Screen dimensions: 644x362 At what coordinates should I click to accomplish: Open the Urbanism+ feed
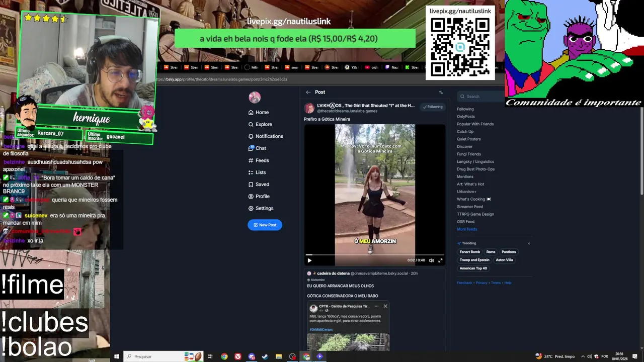tap(466, 192)
